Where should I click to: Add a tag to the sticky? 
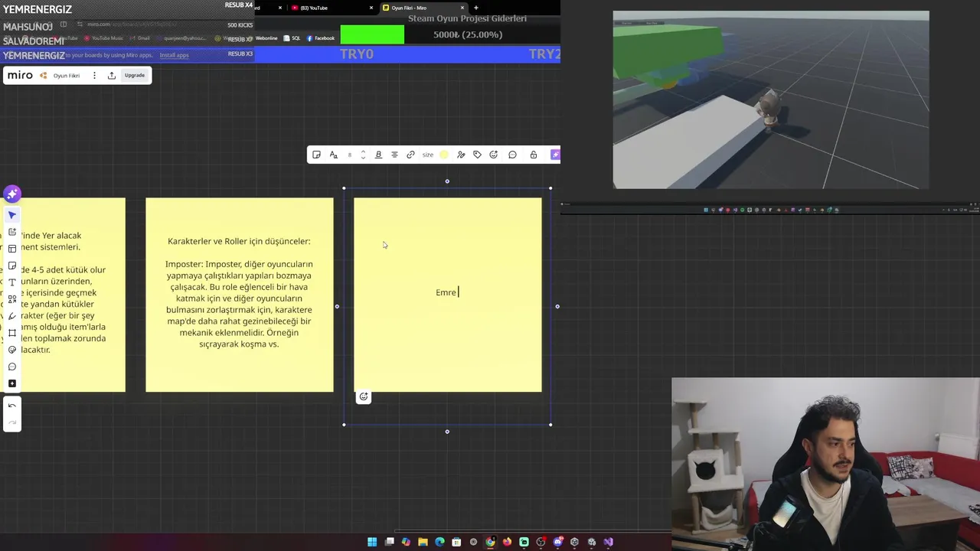tap(477, 155)
